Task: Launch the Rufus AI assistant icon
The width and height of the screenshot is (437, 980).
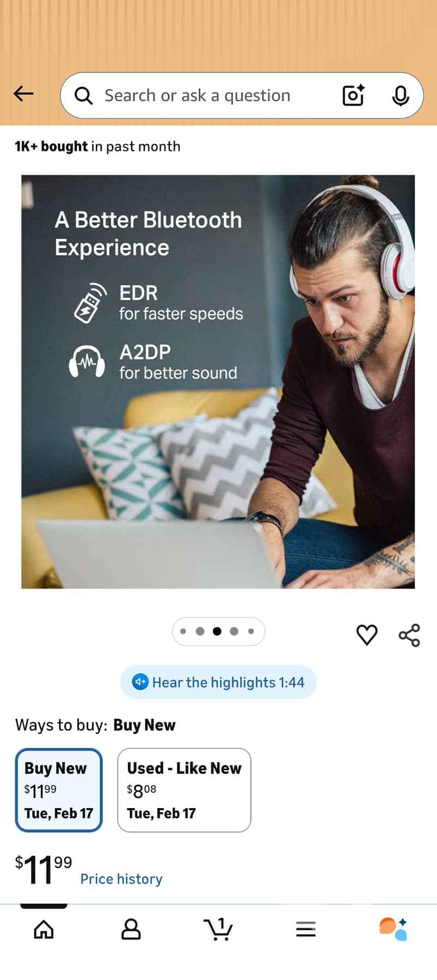Action: pos(393,929)
